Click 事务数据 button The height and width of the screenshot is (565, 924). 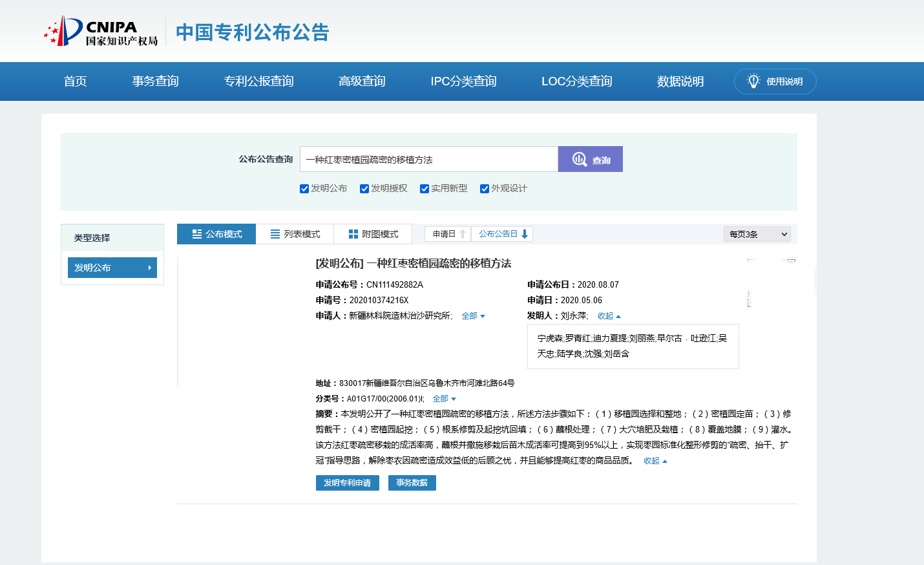tap(412, 483)
